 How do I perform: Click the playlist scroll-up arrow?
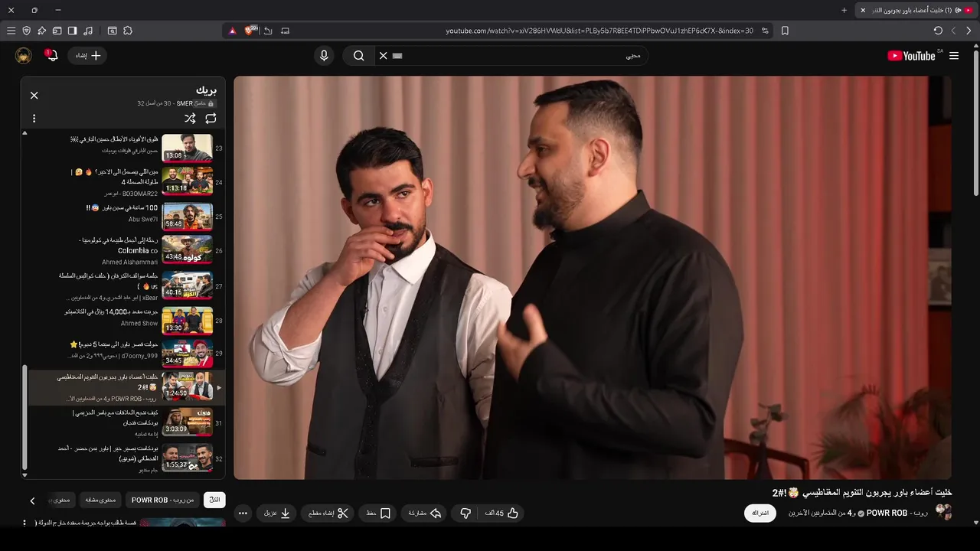click(24, 132)
